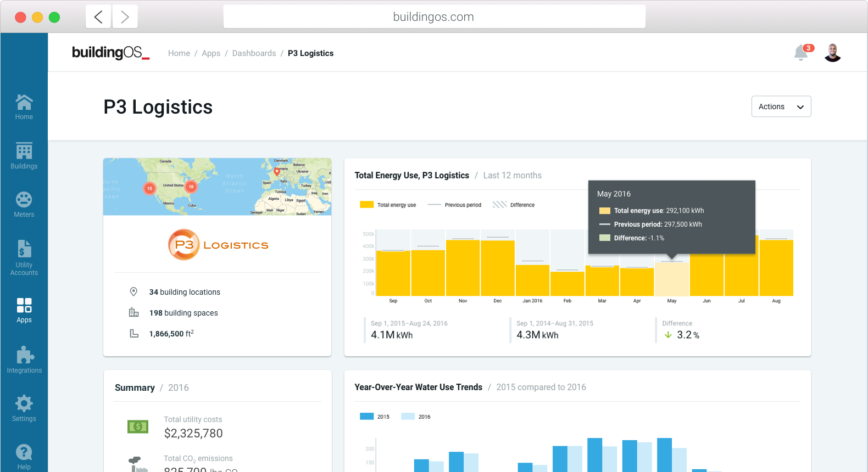868x472 pixels.
Task: Click the P3 Logistics company logo
Action: 218,245
